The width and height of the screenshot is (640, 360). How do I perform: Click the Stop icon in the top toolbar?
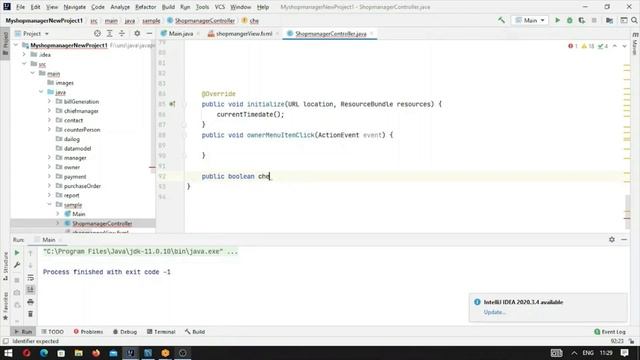594,20
